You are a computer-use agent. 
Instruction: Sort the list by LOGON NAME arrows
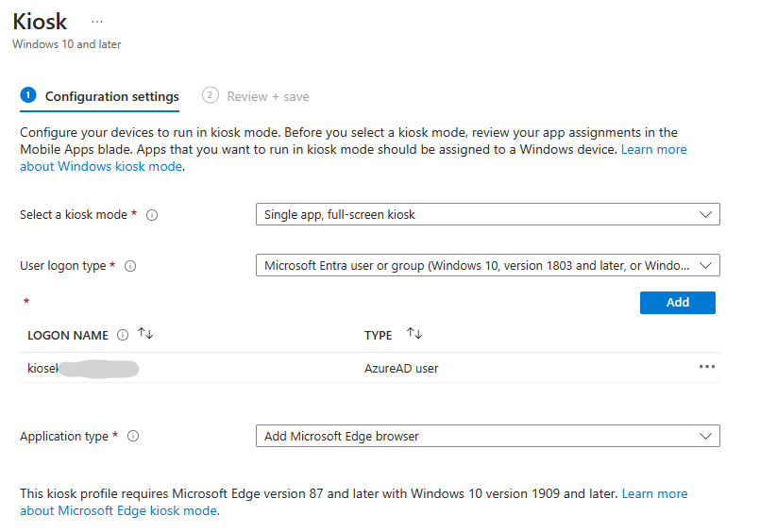tap(145, 335)
